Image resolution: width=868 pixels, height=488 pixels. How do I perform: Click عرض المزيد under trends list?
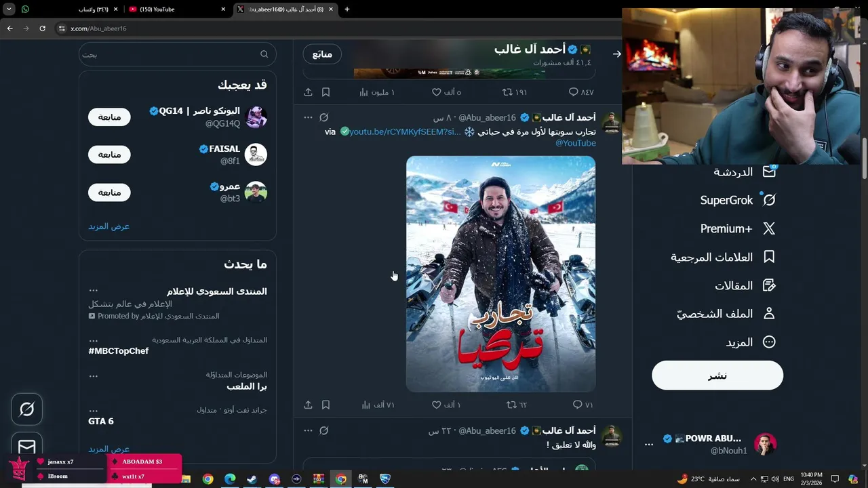pos(108,449)
